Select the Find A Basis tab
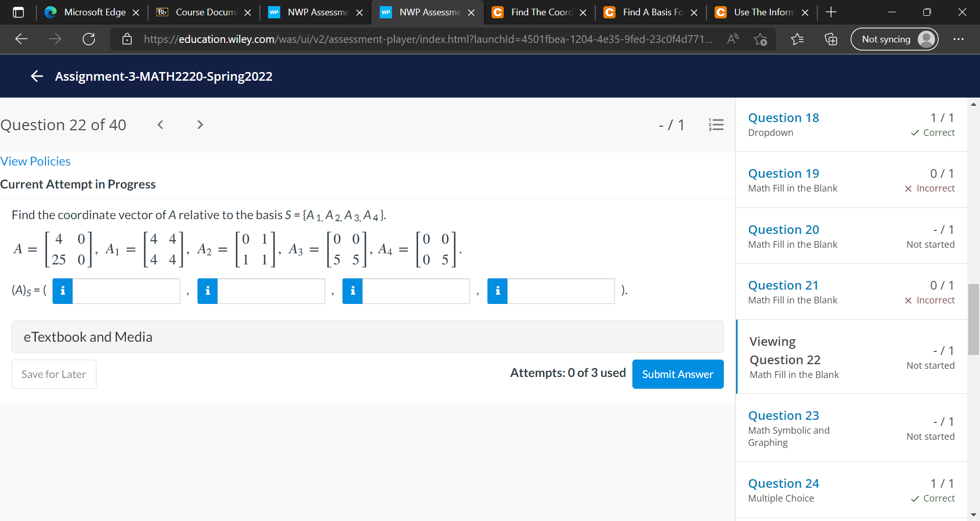The height and width of the screenshot is (521, 980). pos(648,12)
